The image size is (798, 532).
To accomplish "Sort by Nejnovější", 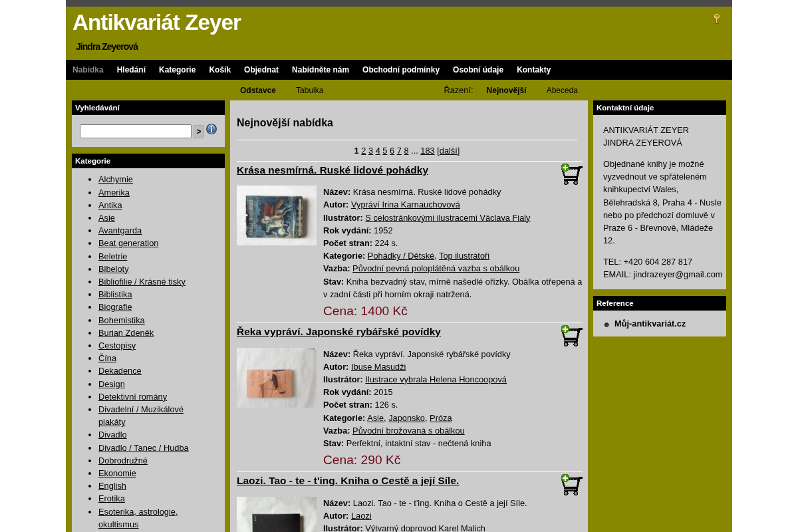I will click(x=506, y=90).
